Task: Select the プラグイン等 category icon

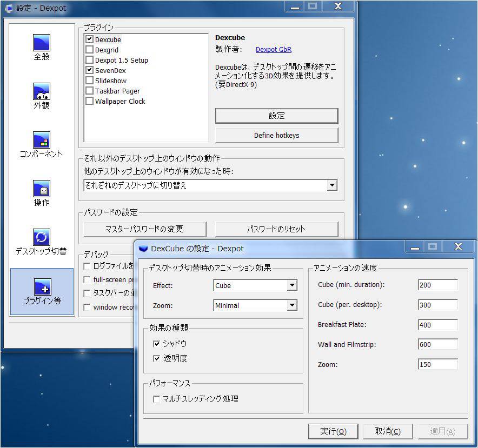Action: pos(42,291)
